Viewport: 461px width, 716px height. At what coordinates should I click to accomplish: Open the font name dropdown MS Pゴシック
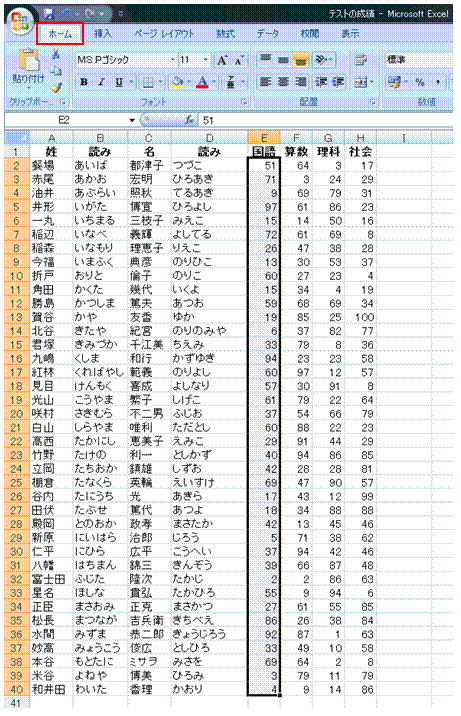(x=173, y=60)
